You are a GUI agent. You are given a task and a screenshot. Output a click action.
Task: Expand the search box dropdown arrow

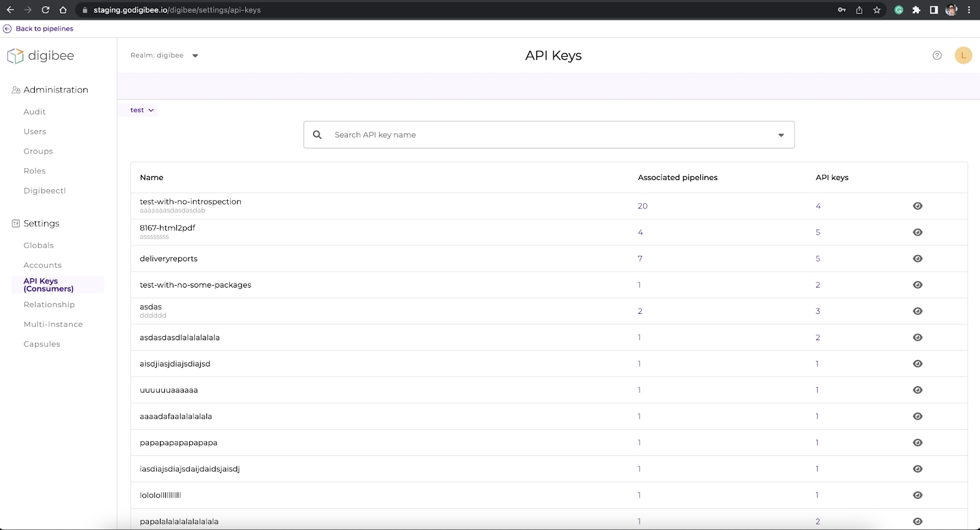781,135
